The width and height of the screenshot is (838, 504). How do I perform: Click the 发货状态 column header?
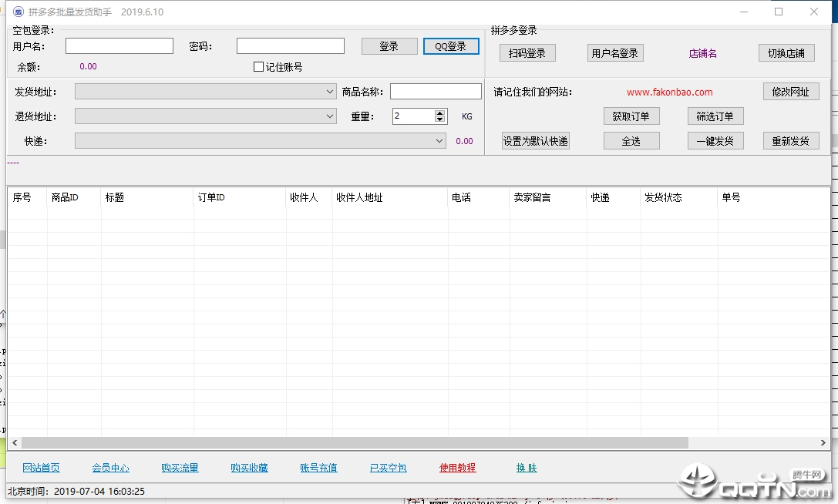(x=678, y=197)
